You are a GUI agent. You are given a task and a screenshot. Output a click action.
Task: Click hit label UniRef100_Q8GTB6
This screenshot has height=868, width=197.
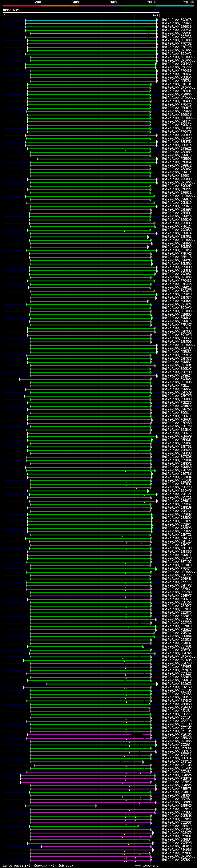177,474
